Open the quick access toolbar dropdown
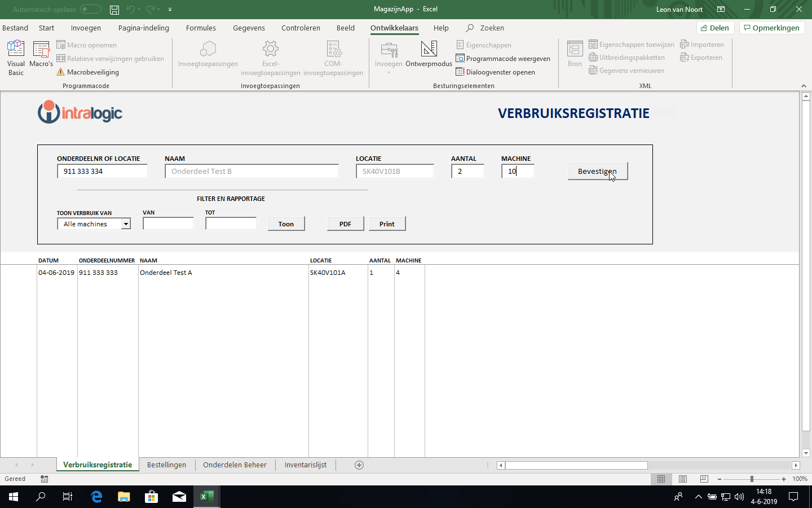Image resolution: width=812 pixels, height=508 pixels. tap(170, 9)
